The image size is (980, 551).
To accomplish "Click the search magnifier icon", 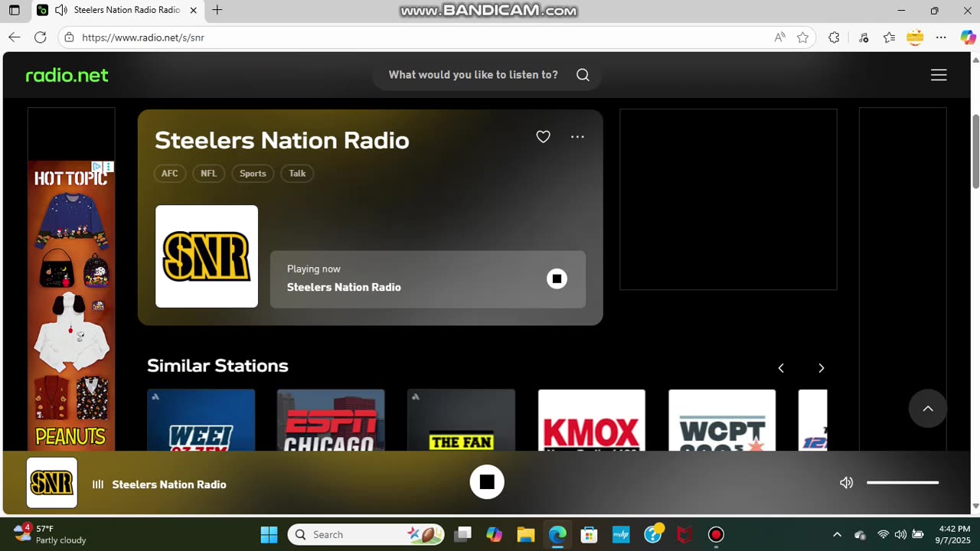I will [x=583, y=75].
